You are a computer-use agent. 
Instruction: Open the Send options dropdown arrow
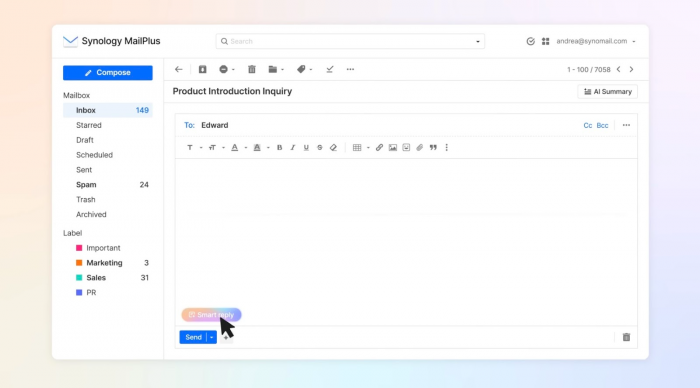click(212, 337)
